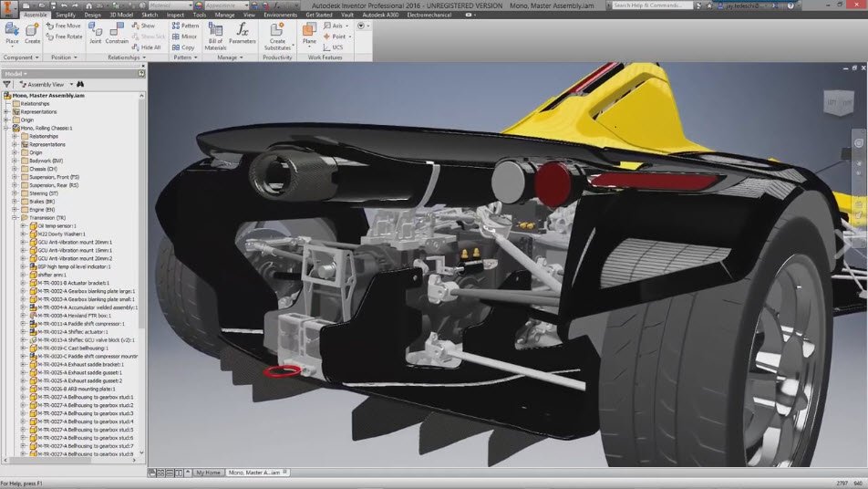Click the Home icon in quick access toolbar
868x489 pixels.
click(x=88, y=5)
